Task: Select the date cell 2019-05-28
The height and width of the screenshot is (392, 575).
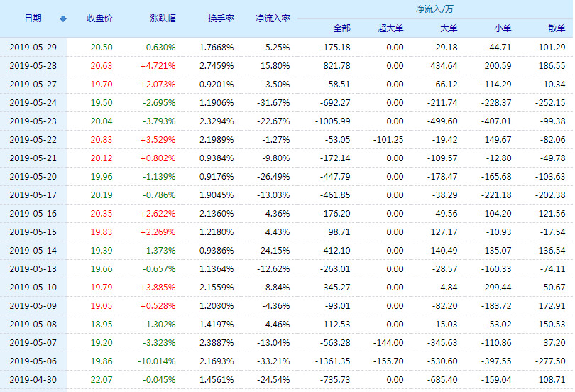Action: point(33,65)
